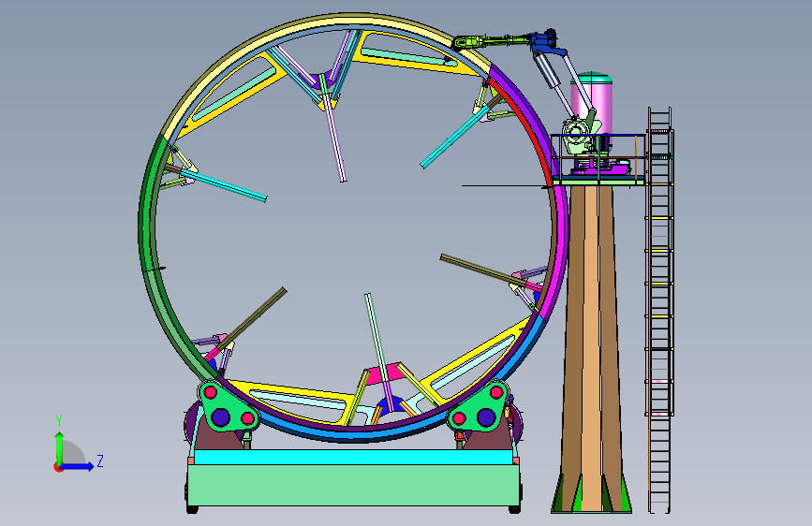This screenshot has height=526, width=812.
Task: Select the cyan beam atop the base frame
Action: 352,457
